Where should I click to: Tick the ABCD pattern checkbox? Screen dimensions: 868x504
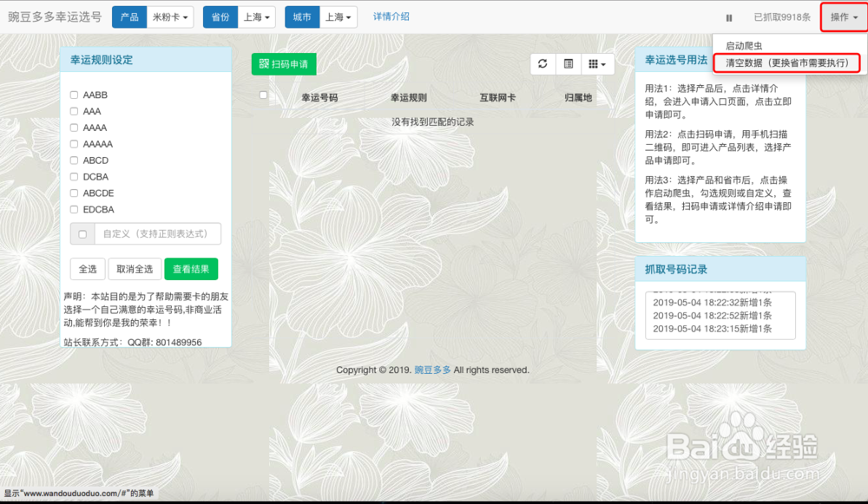coord(74,160)
